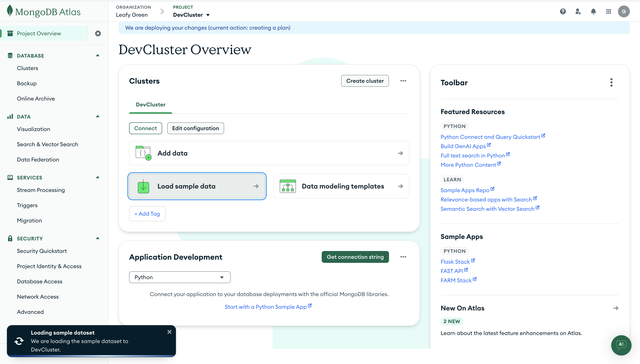Dismiss the Loading sample dataset notification
The width and height of the screenshot is (640, 364).
click(x=169, y=332)
